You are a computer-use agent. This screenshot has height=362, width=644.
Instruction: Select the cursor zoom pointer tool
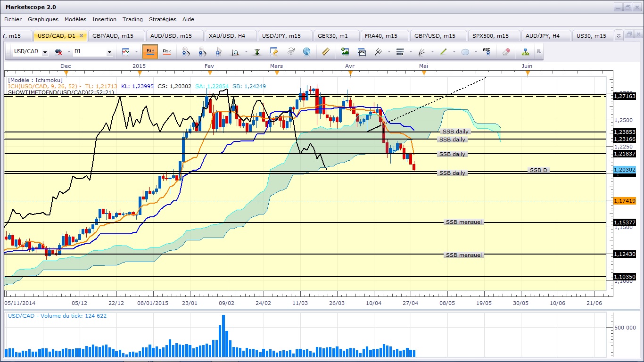[x=219, y=52]
